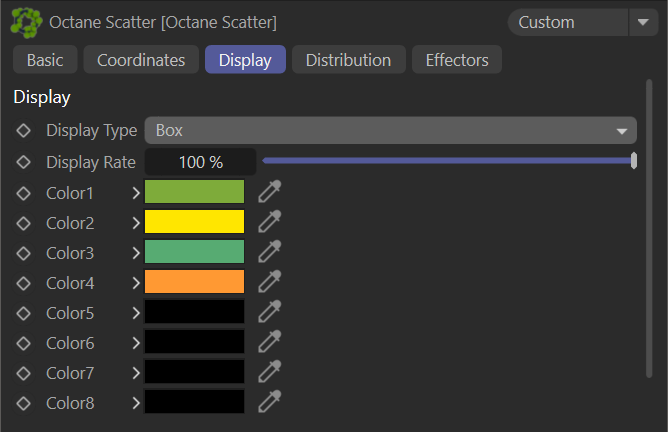
Task: Click the Color5 eyedropper icon
Action: [x=269, y=312]
